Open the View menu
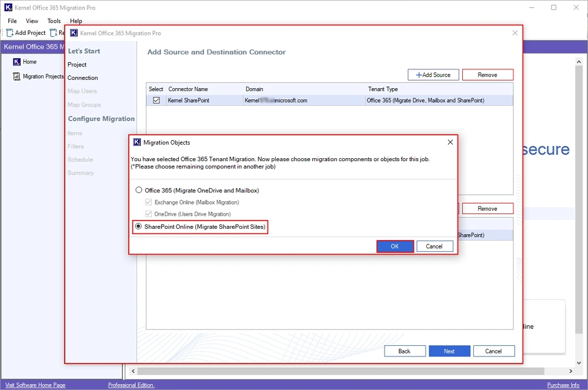588x390 pixels. [x=32, y=21]
